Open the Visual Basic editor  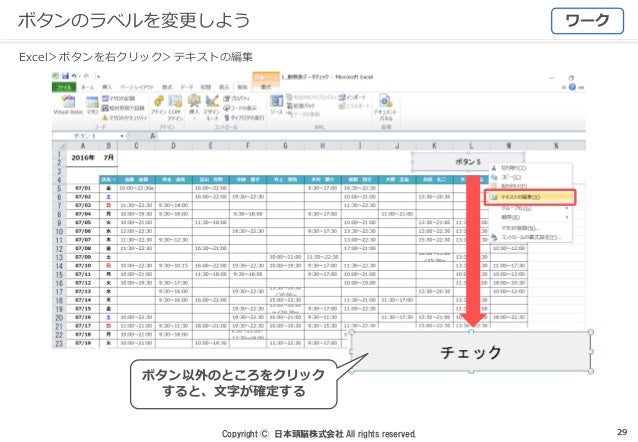click(68, 104)
